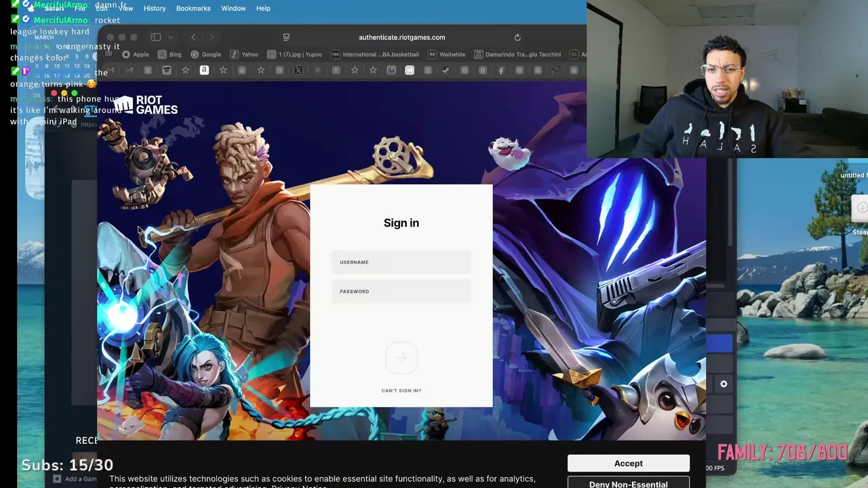Open the Apple bookmark
868x488 pixels.
[x=136, y=54]
